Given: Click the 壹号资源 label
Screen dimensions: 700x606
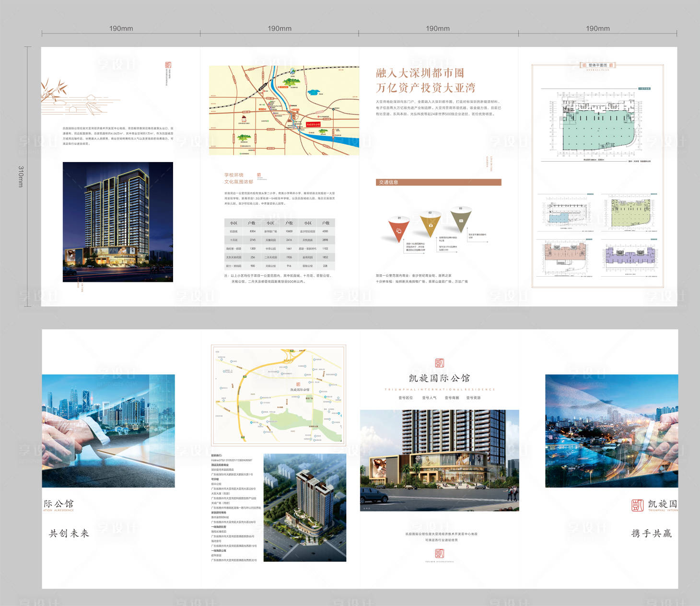Looking at the screenshot, I should click(x=473, y=398).
